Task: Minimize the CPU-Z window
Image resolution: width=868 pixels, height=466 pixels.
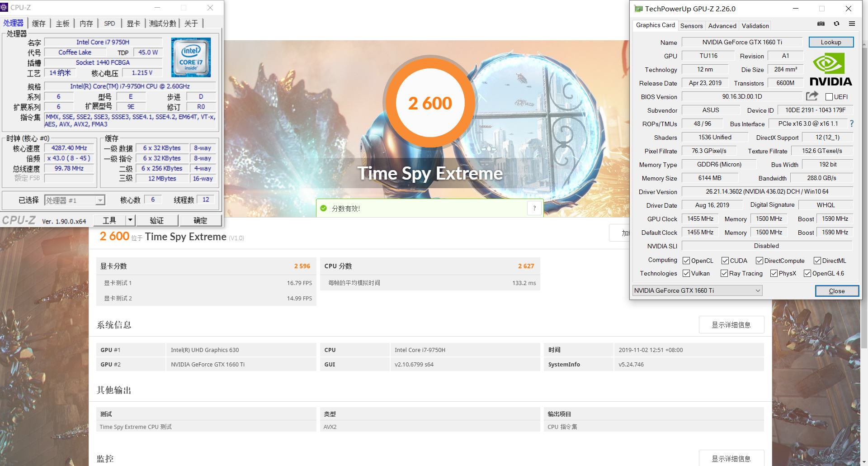Action: (157, 8)
